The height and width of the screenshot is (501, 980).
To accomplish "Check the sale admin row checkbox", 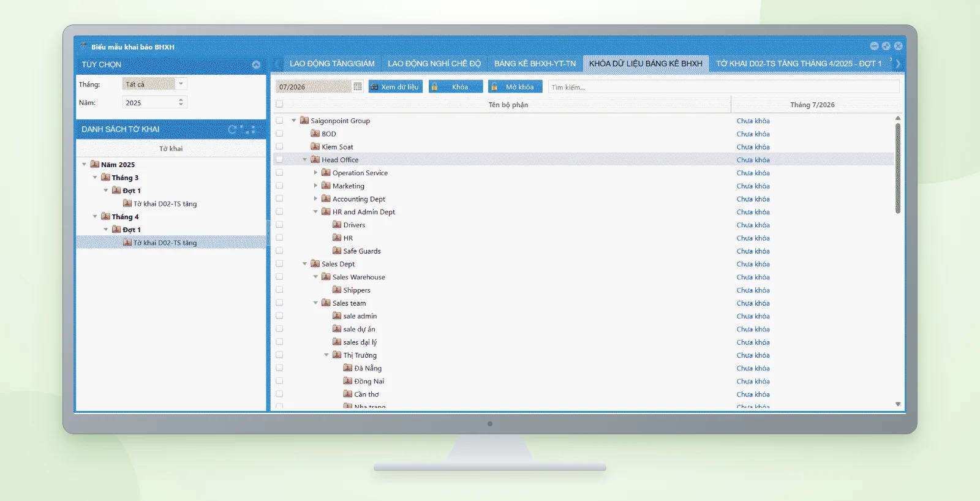I will coord(279,316).
